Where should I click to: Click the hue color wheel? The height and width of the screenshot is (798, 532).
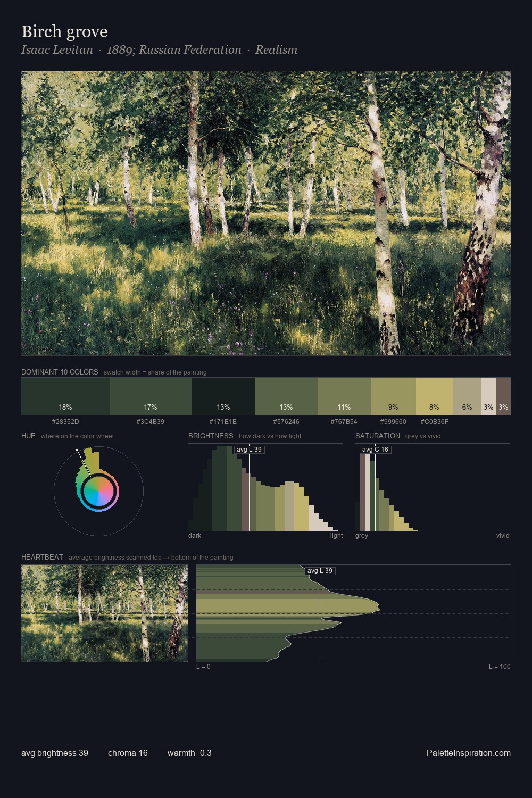[98, 491]
